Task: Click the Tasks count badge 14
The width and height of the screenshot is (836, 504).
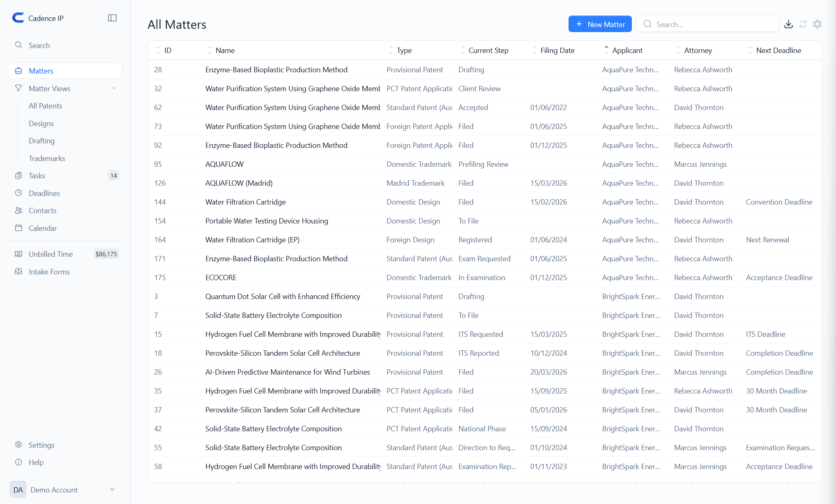Action: (113, 175)
